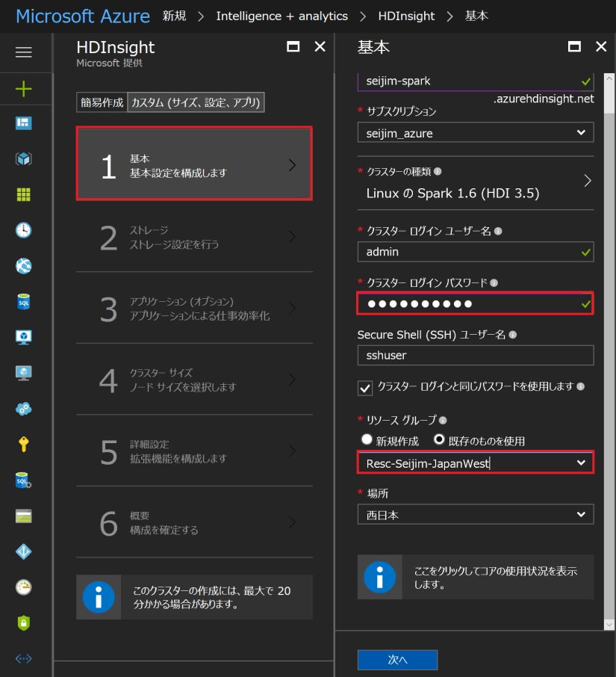The width and height of the screenshot is (616, 677).
Task: Click the New resource plus icon
Action: pos(25,88)
